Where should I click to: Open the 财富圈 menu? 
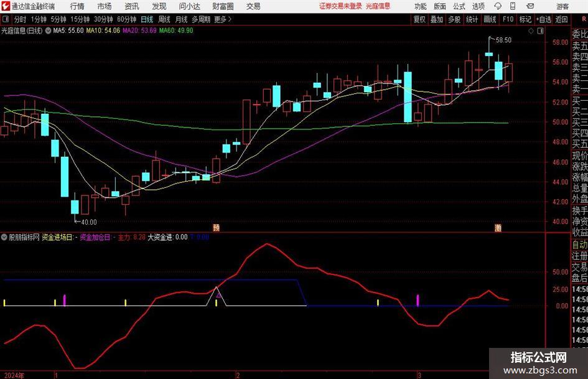223,6
